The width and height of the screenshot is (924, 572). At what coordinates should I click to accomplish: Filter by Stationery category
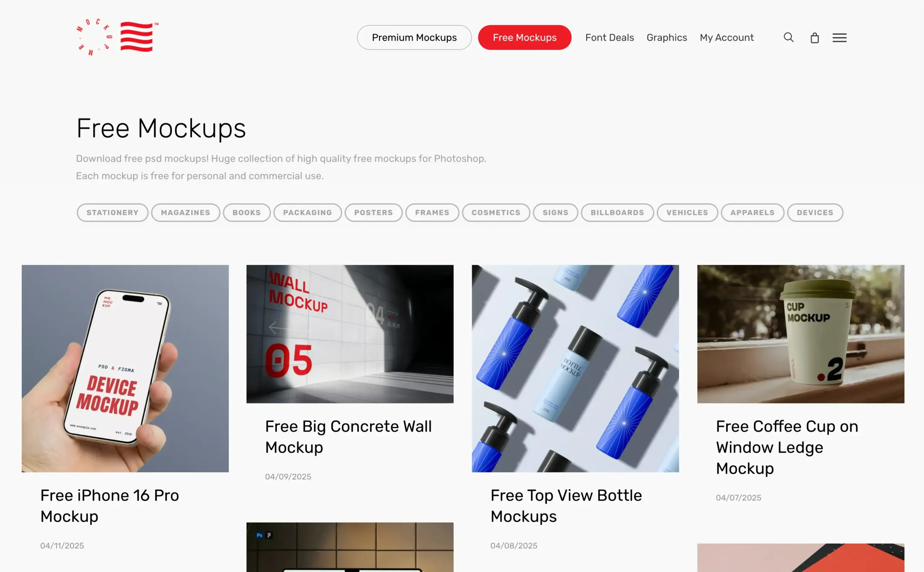pyautogui.click(x=112, y=213)
